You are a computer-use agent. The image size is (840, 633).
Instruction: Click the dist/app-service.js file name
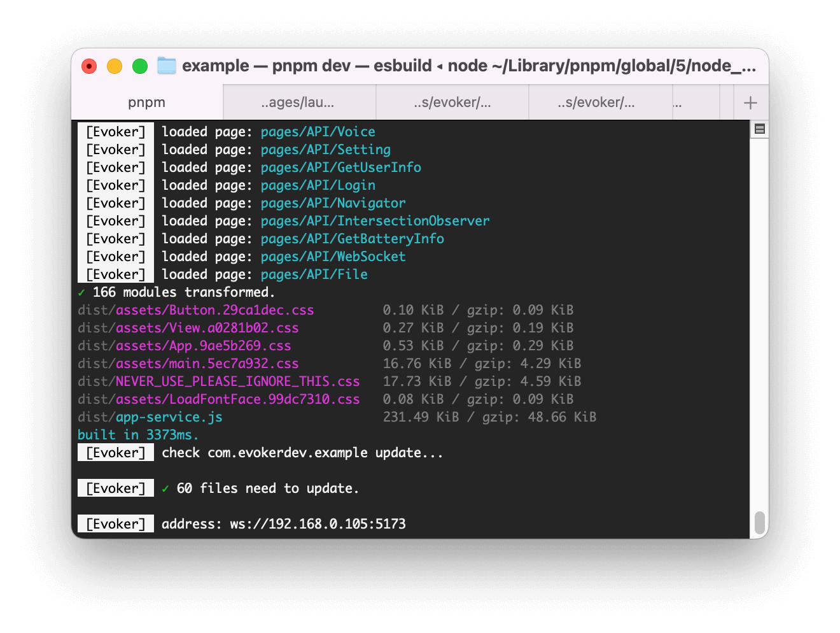150,417
